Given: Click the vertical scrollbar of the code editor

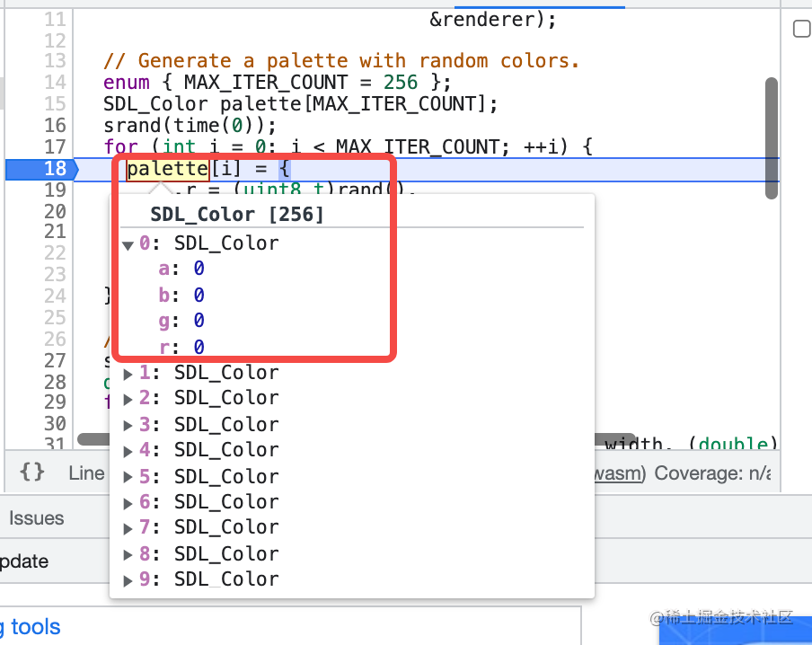Looking at the screenshot, I should tap(772, 138).
